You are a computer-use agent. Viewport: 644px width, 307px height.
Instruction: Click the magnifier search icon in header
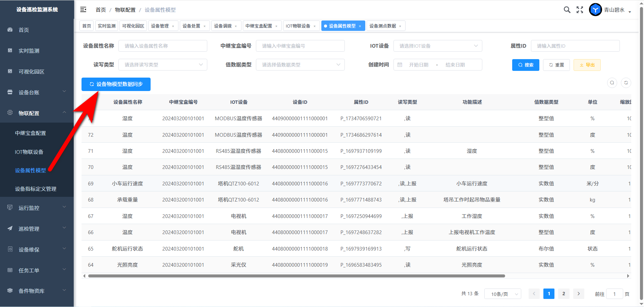567,10
